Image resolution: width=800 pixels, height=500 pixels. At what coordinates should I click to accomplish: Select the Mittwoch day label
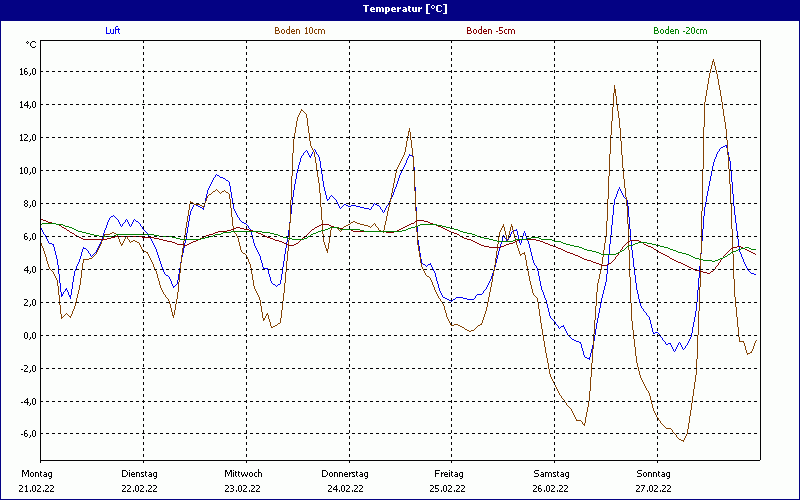pyautogui.click(x=243, y=473)
